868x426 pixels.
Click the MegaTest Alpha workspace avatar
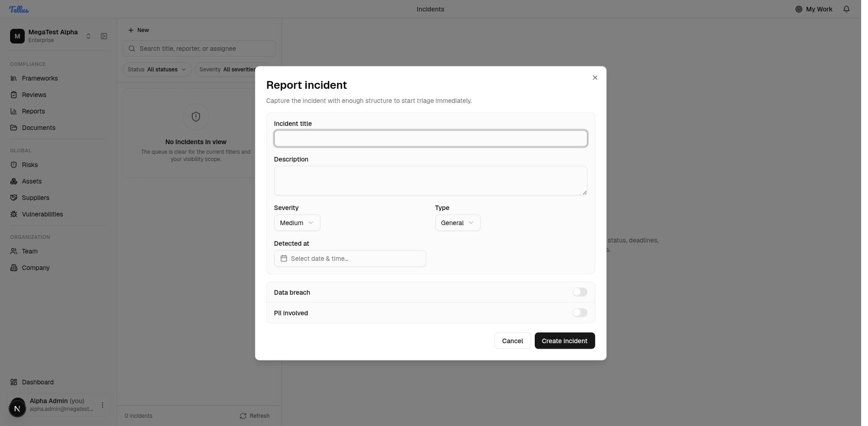[x=17, y=36]
